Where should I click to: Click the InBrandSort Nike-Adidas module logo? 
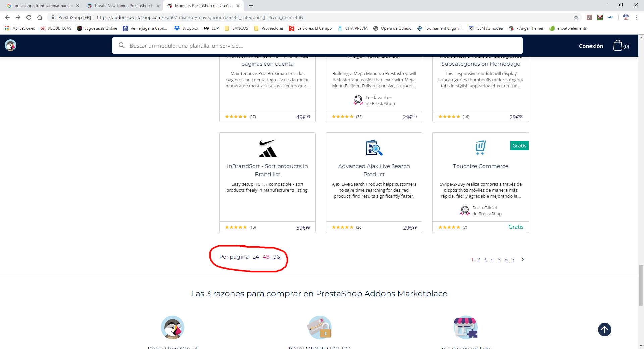(268, 148)
